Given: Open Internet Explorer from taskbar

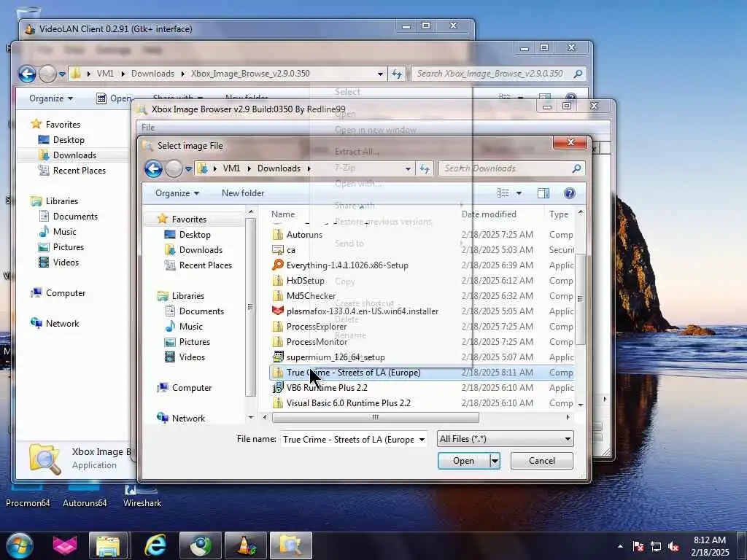Looking at the screenshot, I should coord(155,545).
